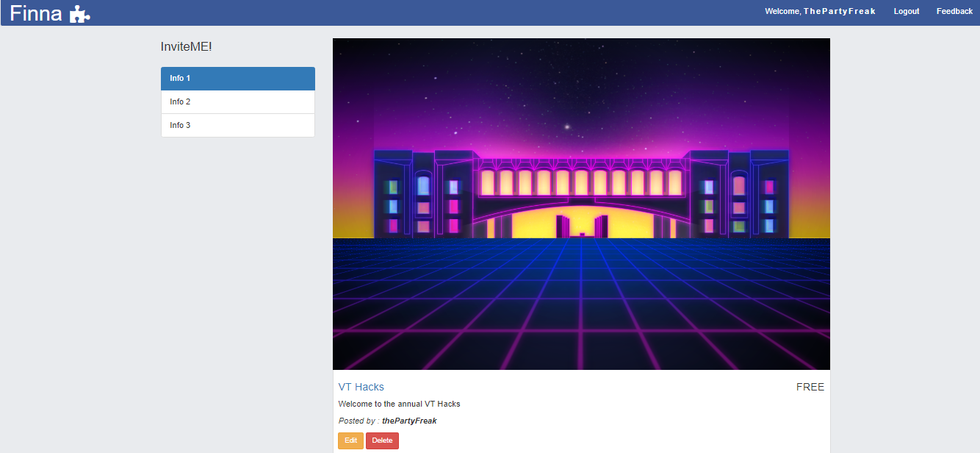The width and height of the screenshot is (980, 453).
Task: Open the Finna home brand link
Action: point(50,13)
